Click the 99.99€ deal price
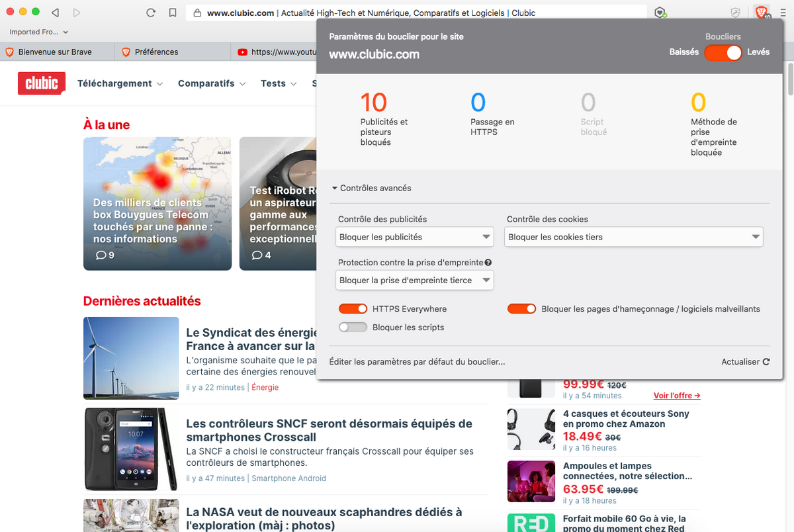Image resolution: width=794 pixels, height=532 pixels. [583, 384]
